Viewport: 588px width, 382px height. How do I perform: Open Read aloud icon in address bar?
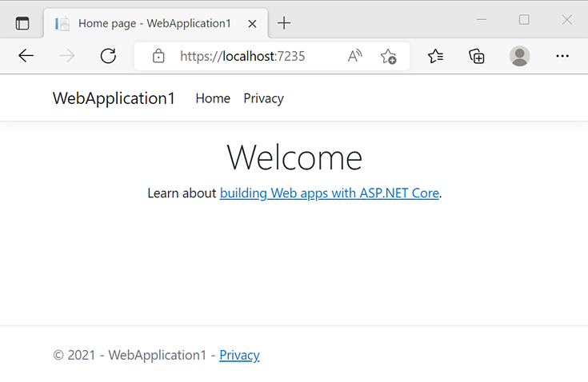click(x=354, y=56)
